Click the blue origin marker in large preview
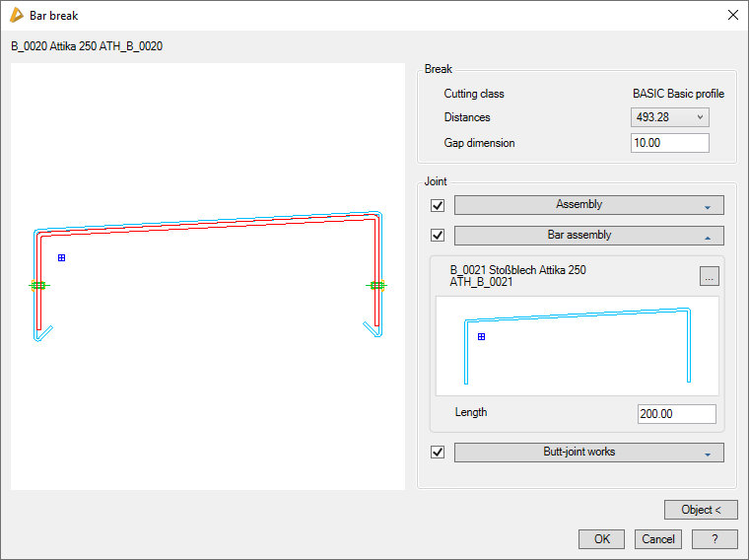This screenshot has height=560, width=749. pos(61,257)
